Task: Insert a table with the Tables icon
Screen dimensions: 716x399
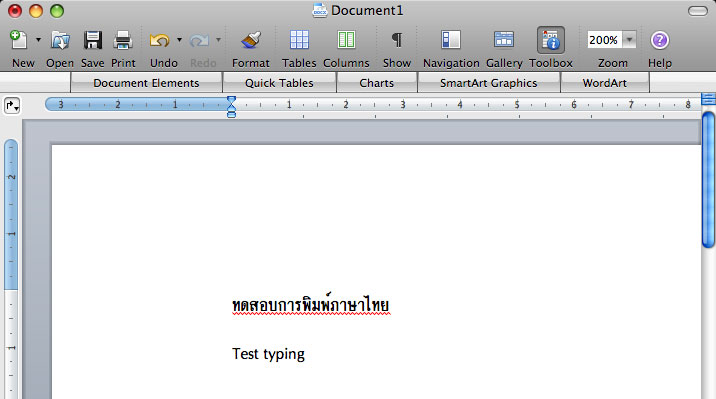Action: coord(300,40)
